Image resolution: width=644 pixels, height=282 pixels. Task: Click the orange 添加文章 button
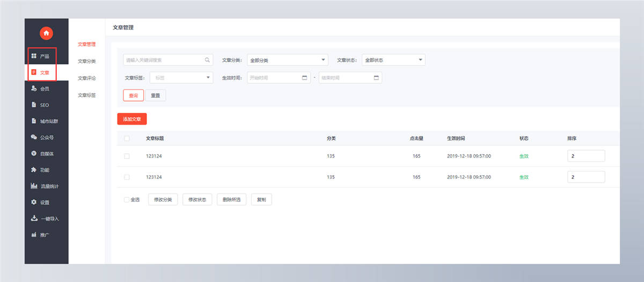coord(132,119)
